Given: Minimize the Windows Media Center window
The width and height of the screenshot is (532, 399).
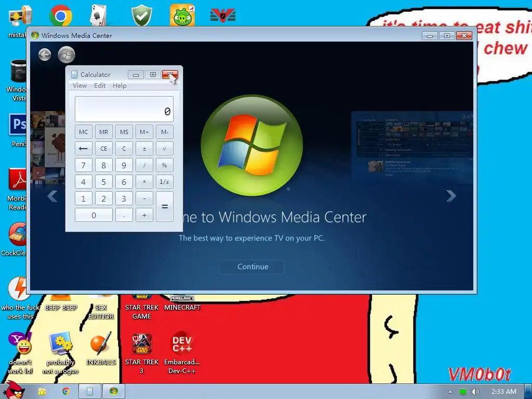Looking at the screenshot, I should pyautogui.click(x=430, y=36).
